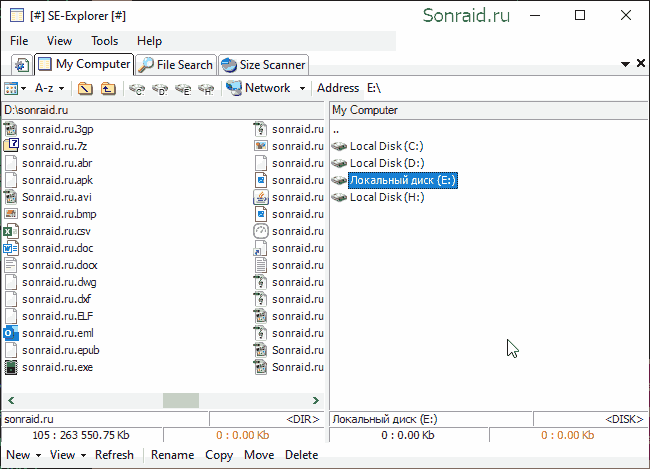This screenshot has width=650, height=469.
Task: Click the video icon of Sonraid.ru.avi
Action: pyautogui.click(x=11, y=197)
